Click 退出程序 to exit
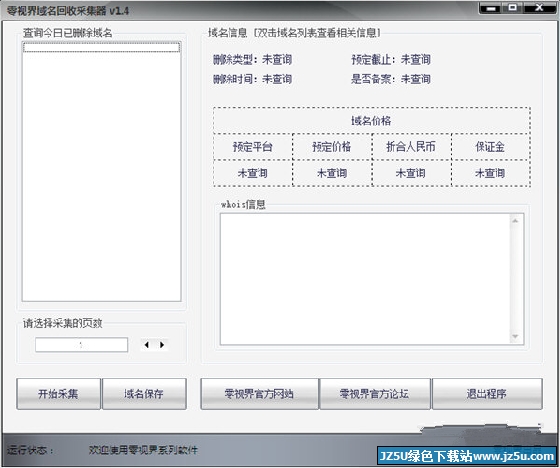The width and height of the screenshot is (560, 468). coord(487,394)
